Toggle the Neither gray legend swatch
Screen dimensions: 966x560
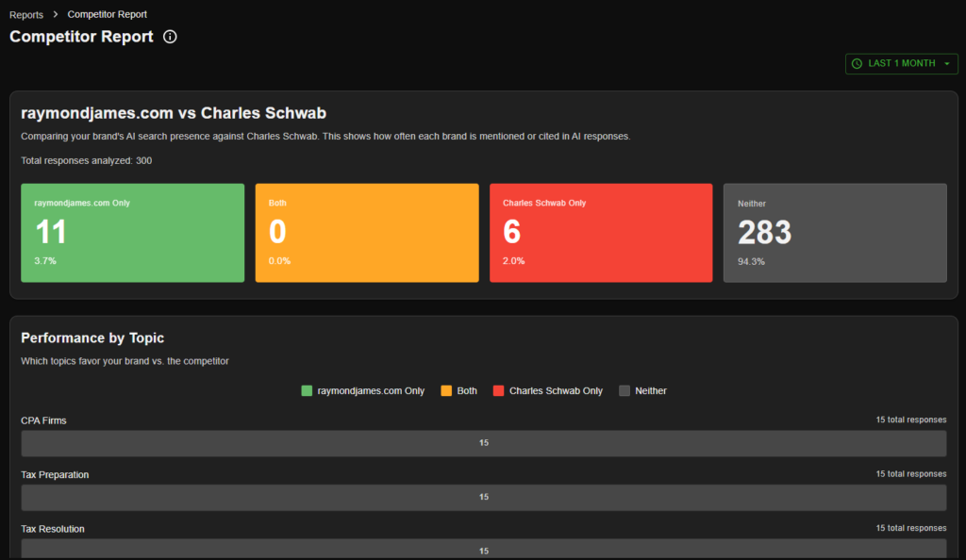pos(625,390)
